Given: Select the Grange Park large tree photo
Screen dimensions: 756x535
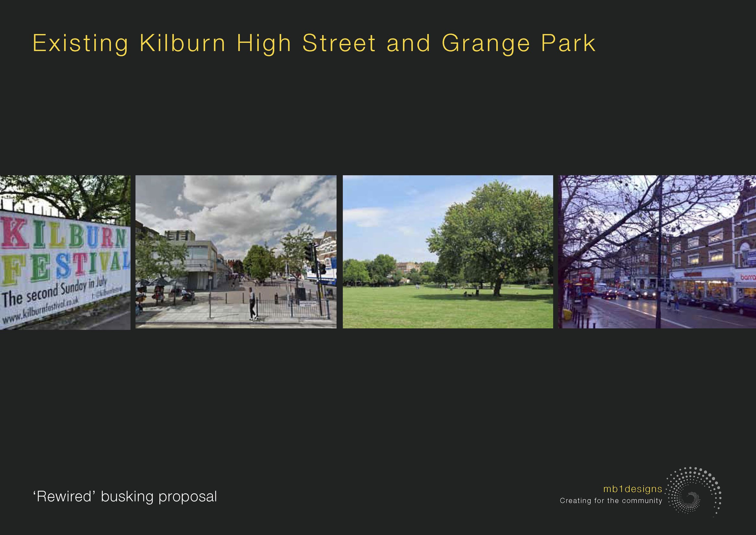Looking at the screenshot, I should click(448, 252).
